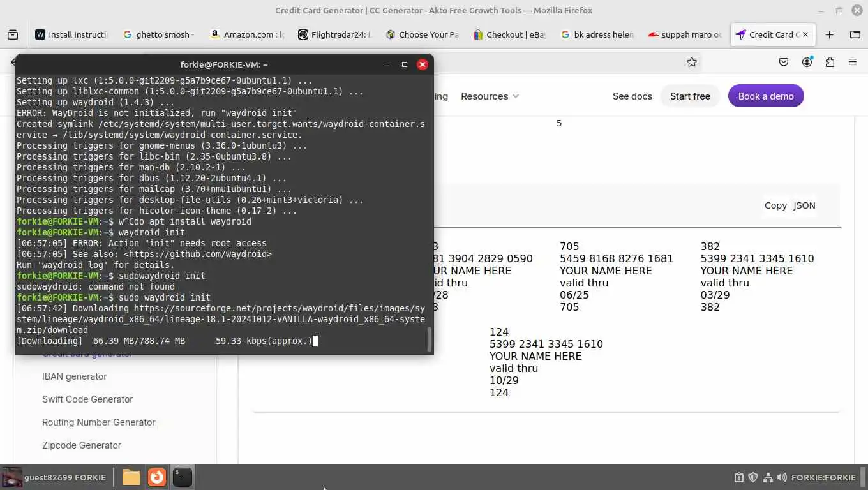
Task: Open Firefox View icon left of tabs
Action: 13,34
